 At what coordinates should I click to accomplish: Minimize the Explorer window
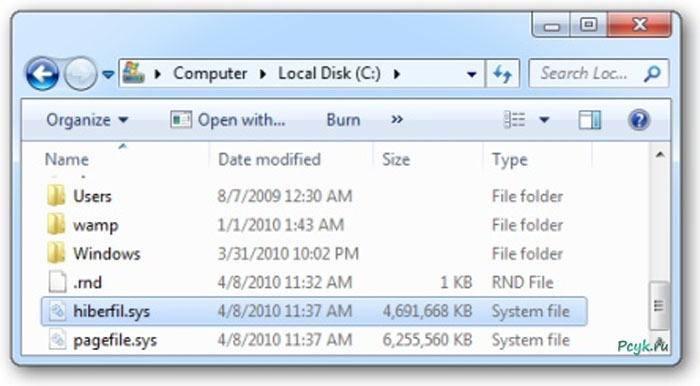click(x=552, y=25)
